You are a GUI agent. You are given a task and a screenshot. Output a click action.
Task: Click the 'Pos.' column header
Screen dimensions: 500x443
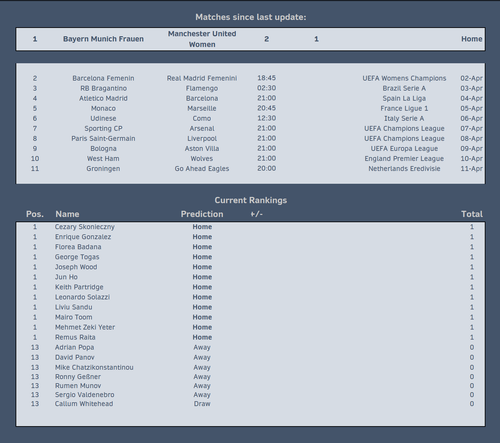pos(35,214)
